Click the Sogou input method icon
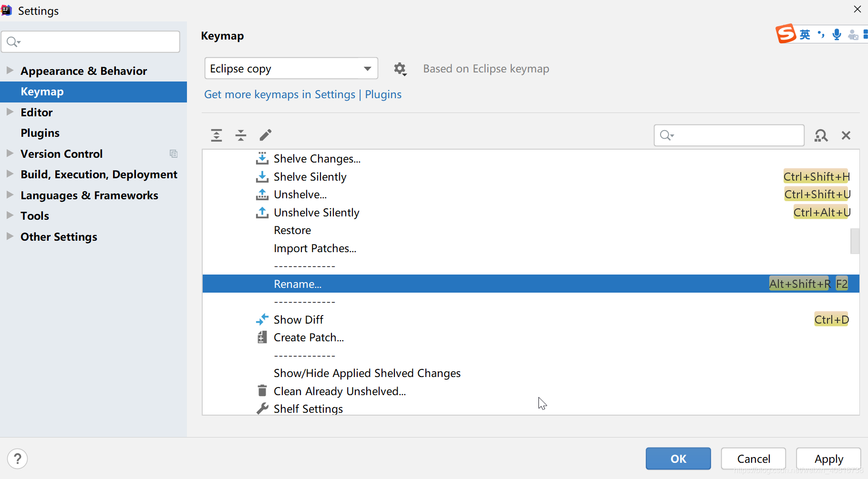 [785, 34]
